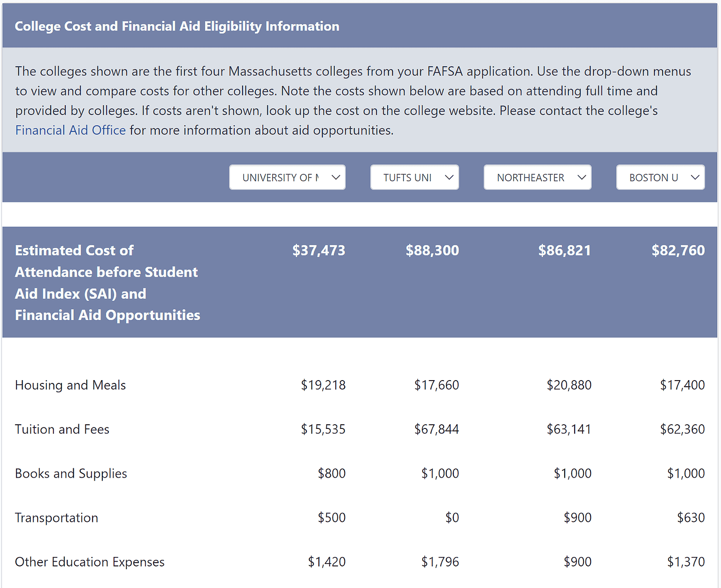Click the Tuition and Fees row label
This screenshot has height=588, width=721.
click(62, 429)
